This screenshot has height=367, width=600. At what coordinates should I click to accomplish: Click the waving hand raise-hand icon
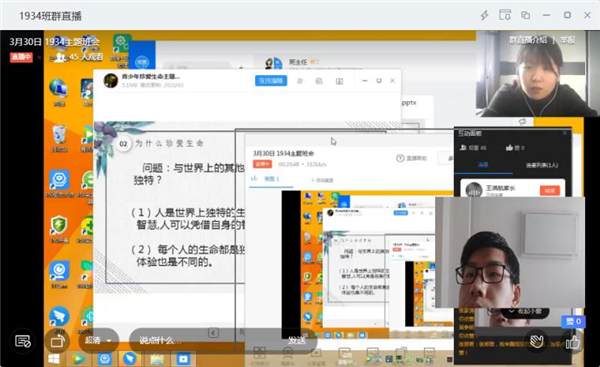coord(536,341)
